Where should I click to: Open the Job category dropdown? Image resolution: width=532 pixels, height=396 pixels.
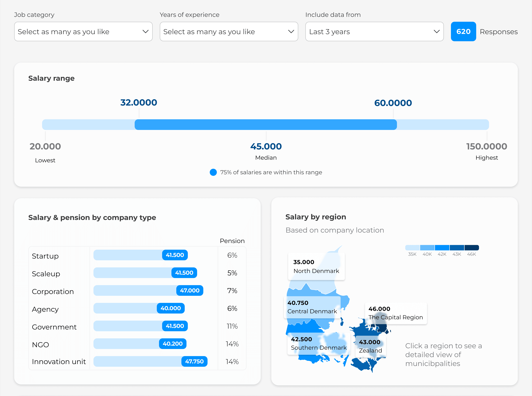[83, 32]
